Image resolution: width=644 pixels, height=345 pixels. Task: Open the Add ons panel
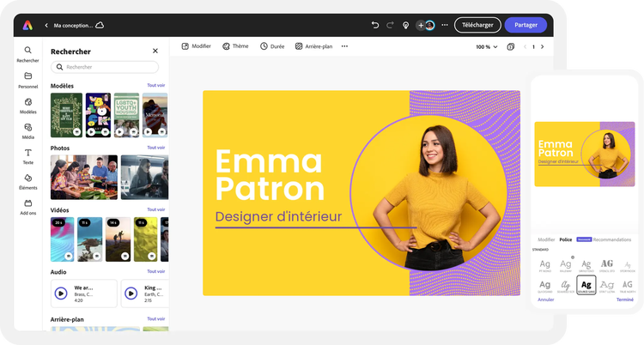click(28, 206)
